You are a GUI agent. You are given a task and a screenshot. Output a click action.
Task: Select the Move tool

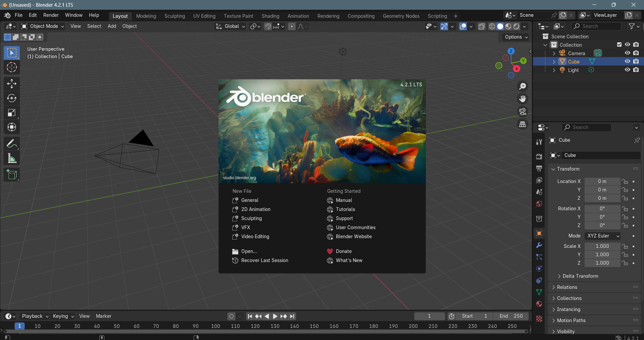[x=12, y=84]
